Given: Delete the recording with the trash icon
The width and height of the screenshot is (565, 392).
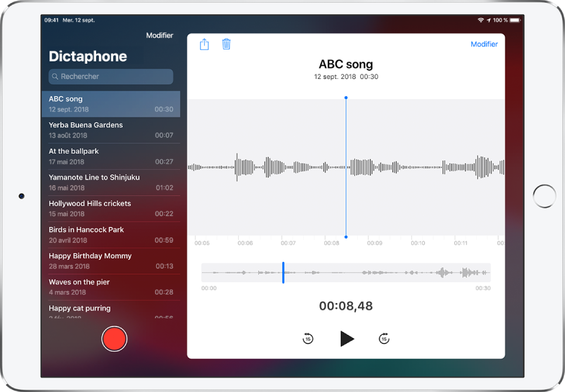Looking at the screenshot, I should tap(226, 44).
